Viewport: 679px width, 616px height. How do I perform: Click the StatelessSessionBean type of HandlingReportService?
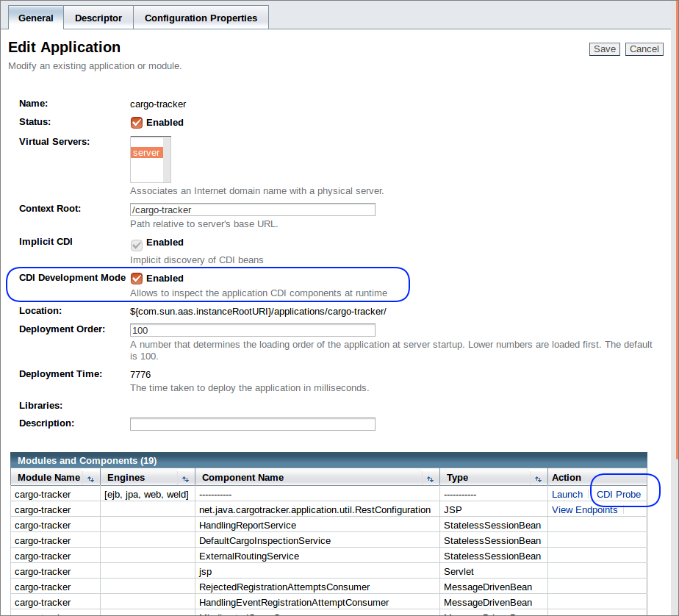492,526
